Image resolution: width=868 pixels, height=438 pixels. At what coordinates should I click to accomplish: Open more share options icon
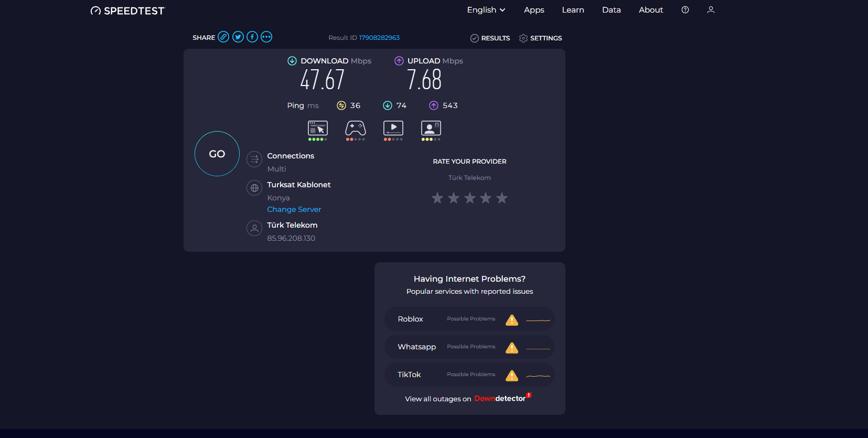(266, 37)
